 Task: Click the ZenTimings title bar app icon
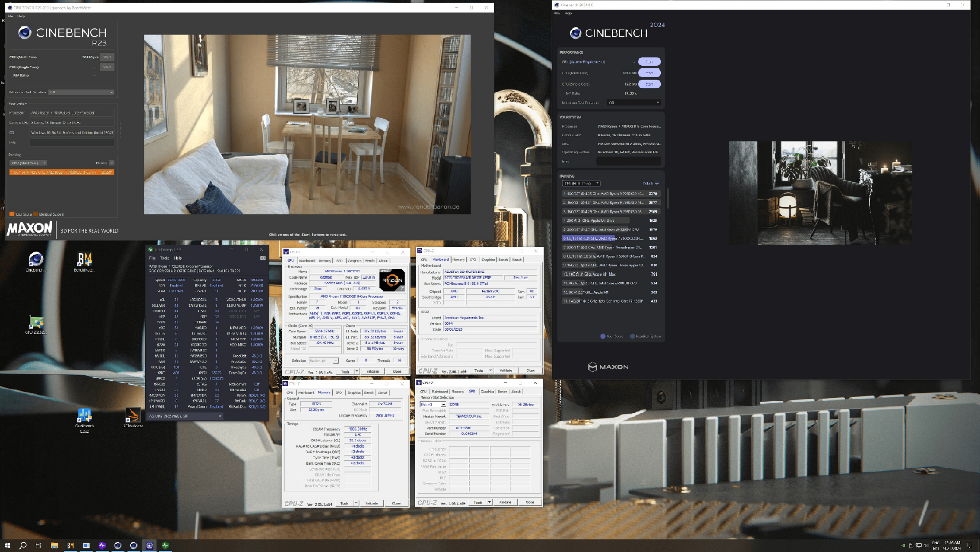[150, 249]
